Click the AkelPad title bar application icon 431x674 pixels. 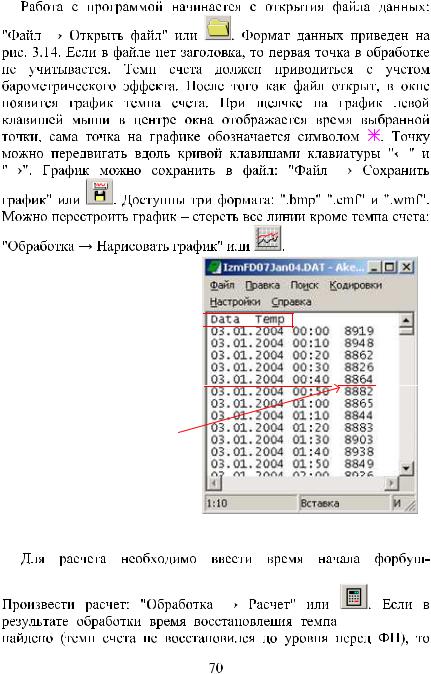(214, 267)
